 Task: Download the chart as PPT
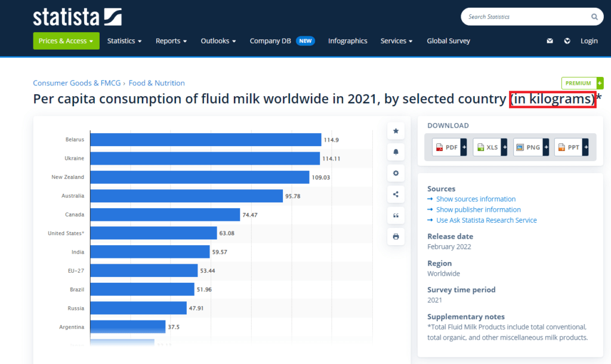pos(572,147)
